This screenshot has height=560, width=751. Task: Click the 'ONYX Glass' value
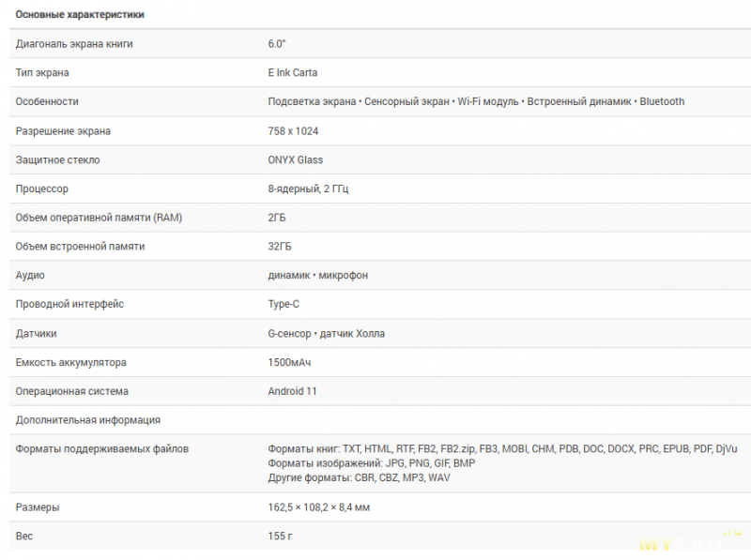295,159
